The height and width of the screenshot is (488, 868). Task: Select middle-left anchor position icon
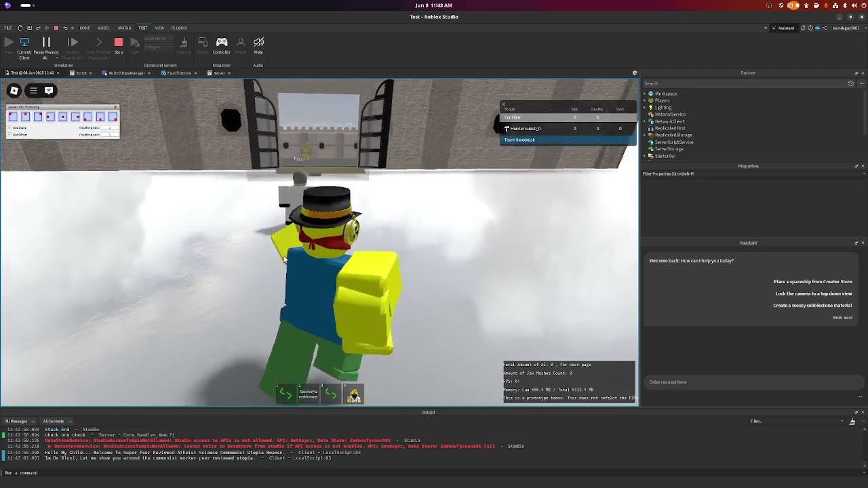50,117
